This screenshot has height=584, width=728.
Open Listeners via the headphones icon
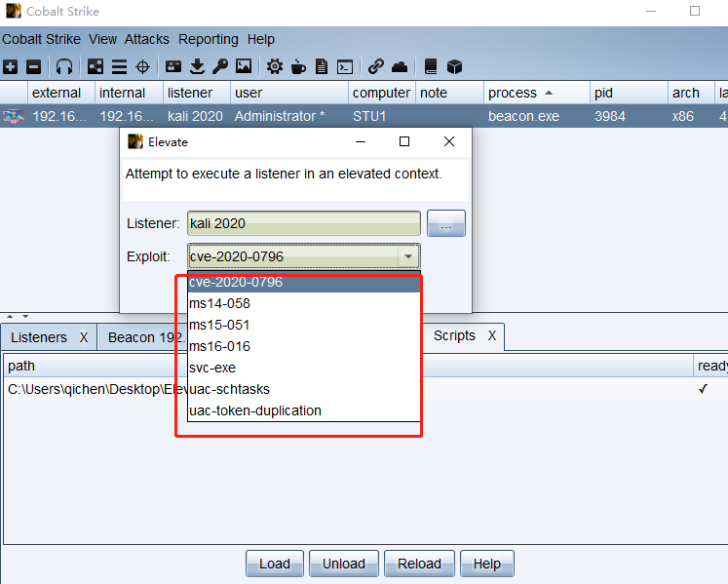64,67
